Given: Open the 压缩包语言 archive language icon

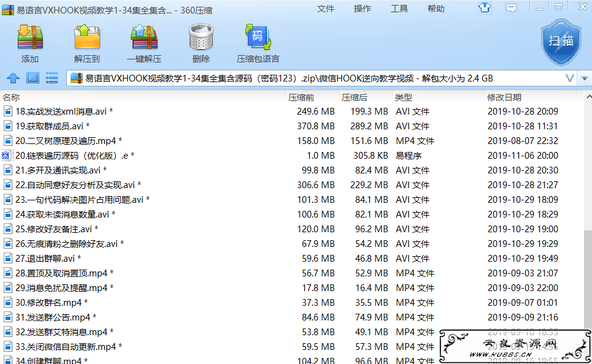Looking at the screenshot, I should (x=258, y=37).
